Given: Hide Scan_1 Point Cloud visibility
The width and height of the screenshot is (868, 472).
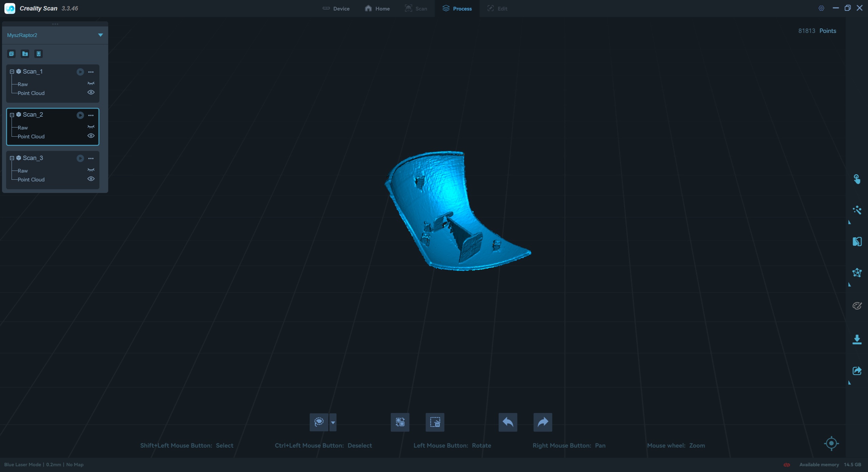Looking at the screenshot, I should (91, 93).
